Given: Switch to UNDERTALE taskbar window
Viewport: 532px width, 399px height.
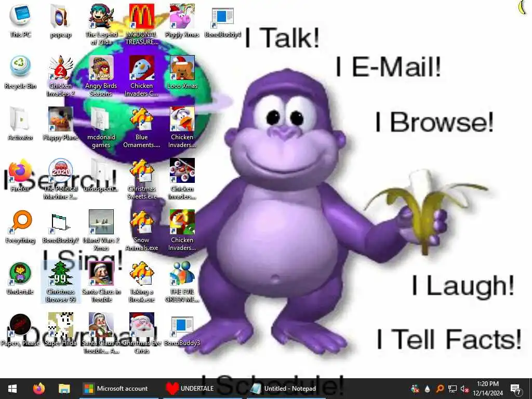Looking at the screenshot, I should [x=203, y=389].
